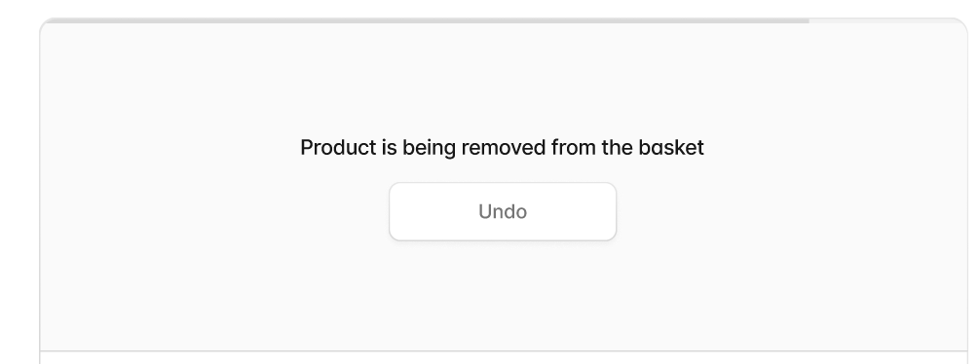Click the divider line under the removal card

(504, 351)
